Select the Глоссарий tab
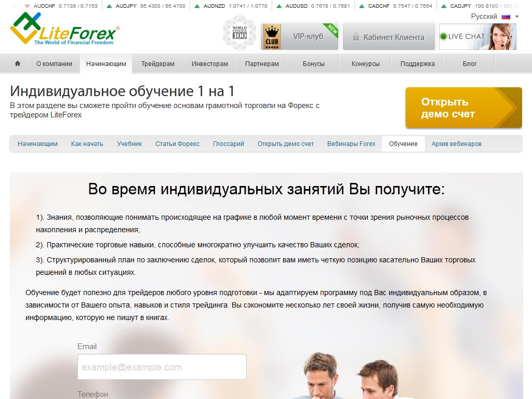 pos(229,144)
